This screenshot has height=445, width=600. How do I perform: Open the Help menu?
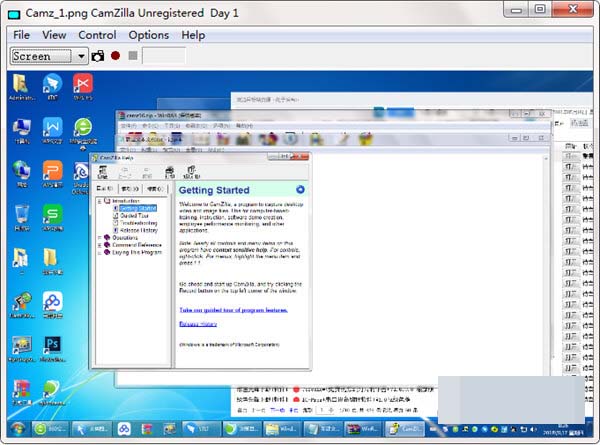pos(193,35)
